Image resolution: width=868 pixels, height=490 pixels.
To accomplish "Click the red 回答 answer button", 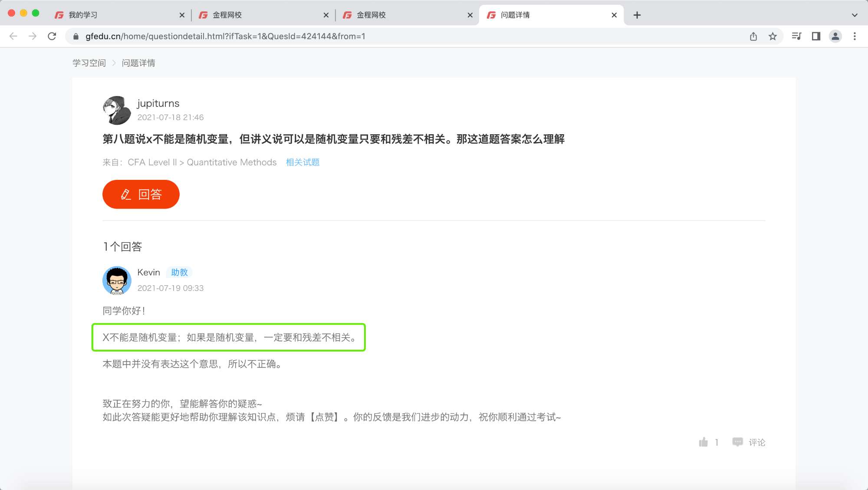I will tap(141, 194).
